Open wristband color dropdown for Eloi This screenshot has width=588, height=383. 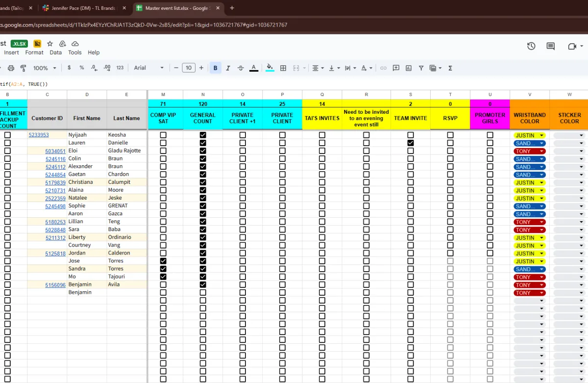click(541, 151)
